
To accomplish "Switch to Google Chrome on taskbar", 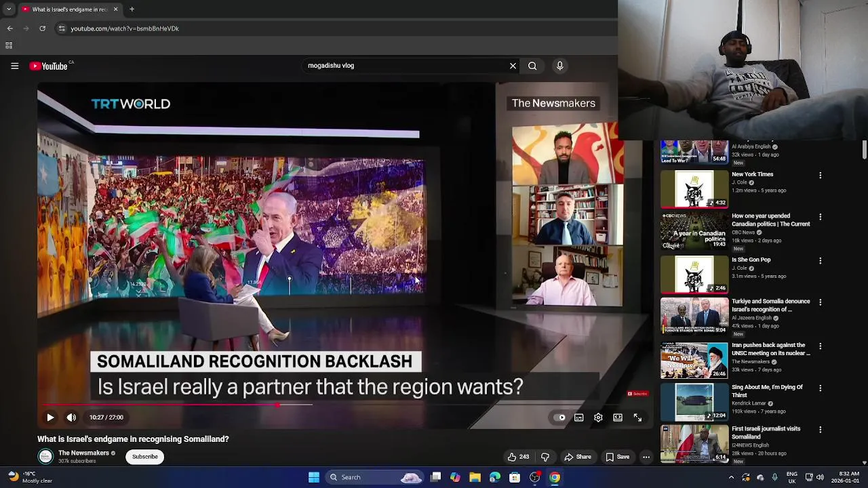I will point(555,477).
